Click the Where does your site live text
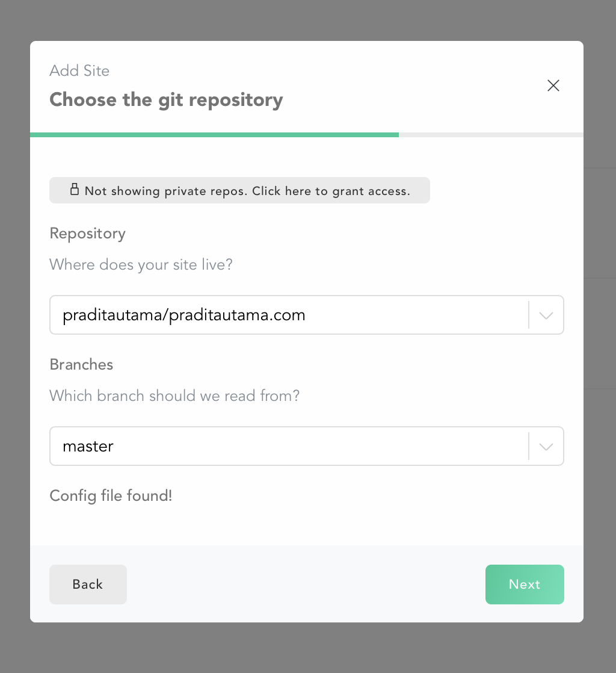Viewport: 616px width, 673px height. pos(141,264)
